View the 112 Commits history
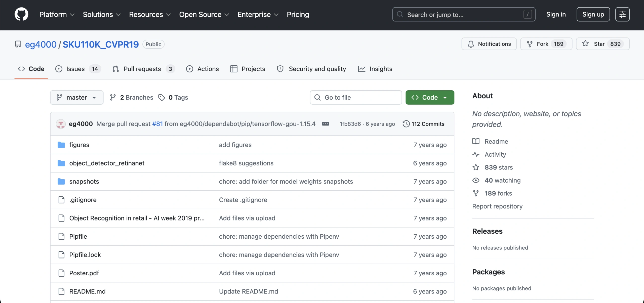 click(424, 124)
